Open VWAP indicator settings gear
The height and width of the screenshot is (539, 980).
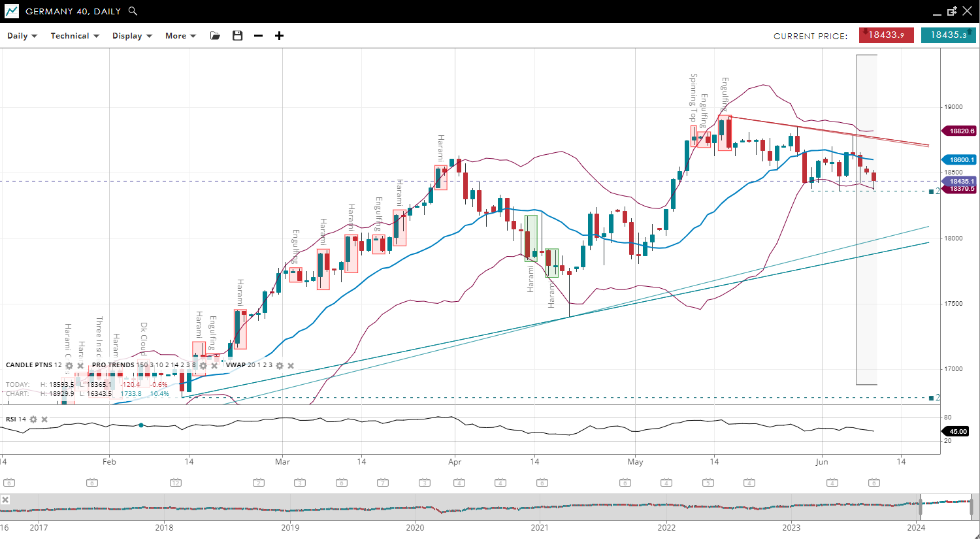click(x=280, y=366)
